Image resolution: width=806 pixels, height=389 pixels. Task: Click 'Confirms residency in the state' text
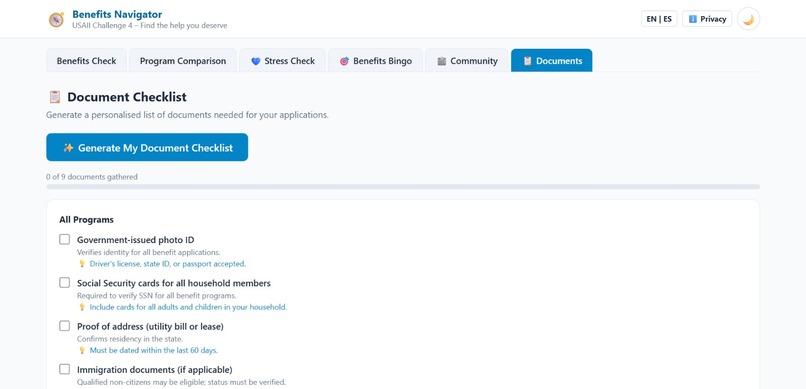(x=130, y=339)
